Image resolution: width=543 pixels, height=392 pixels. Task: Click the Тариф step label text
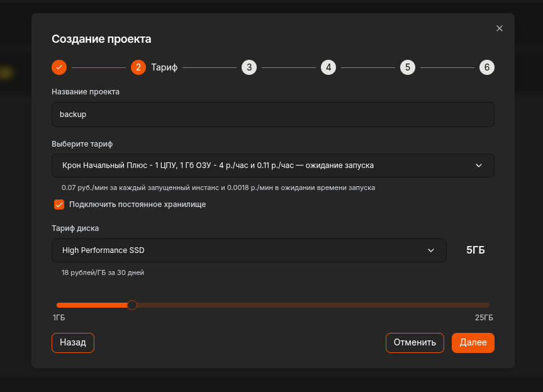(163, 67)
